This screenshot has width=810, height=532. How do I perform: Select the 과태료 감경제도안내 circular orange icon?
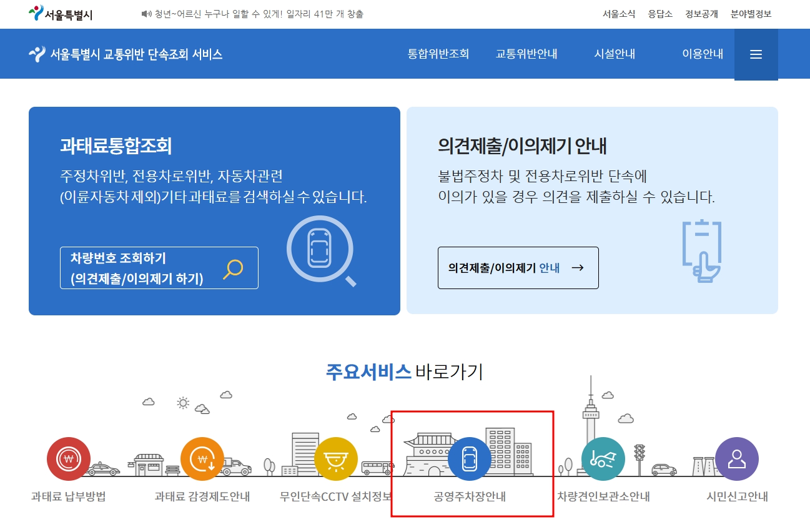coord(202,460)
